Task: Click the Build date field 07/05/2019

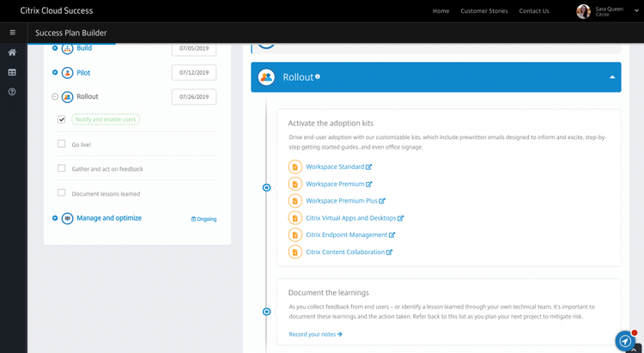Action: click(x=194, y=48)
